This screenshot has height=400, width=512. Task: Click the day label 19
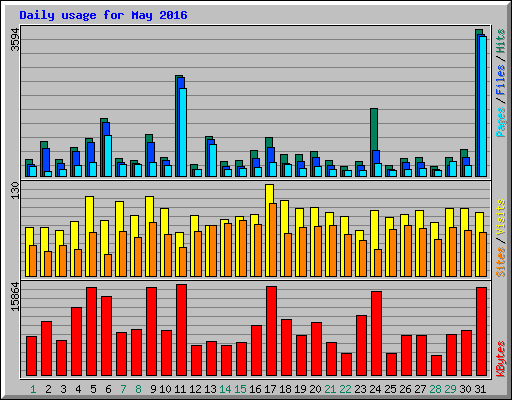pyautogui.click(x=300, y=389)
